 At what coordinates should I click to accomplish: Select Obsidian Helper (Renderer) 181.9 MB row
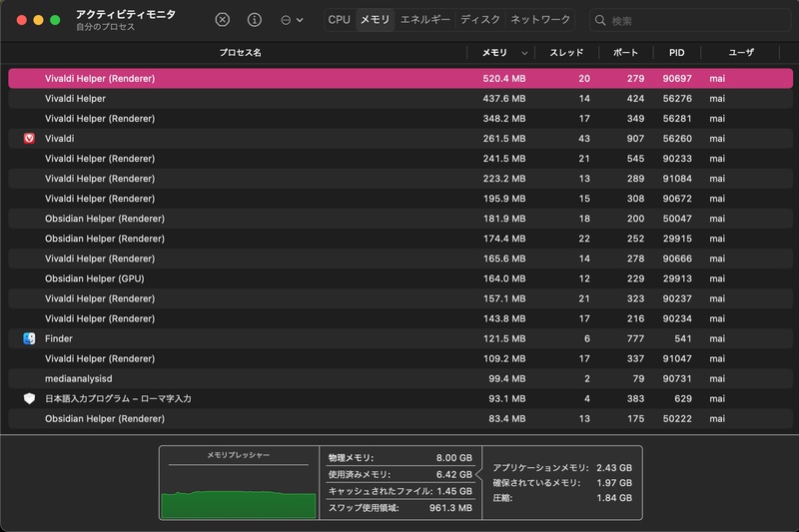point(400,219)
